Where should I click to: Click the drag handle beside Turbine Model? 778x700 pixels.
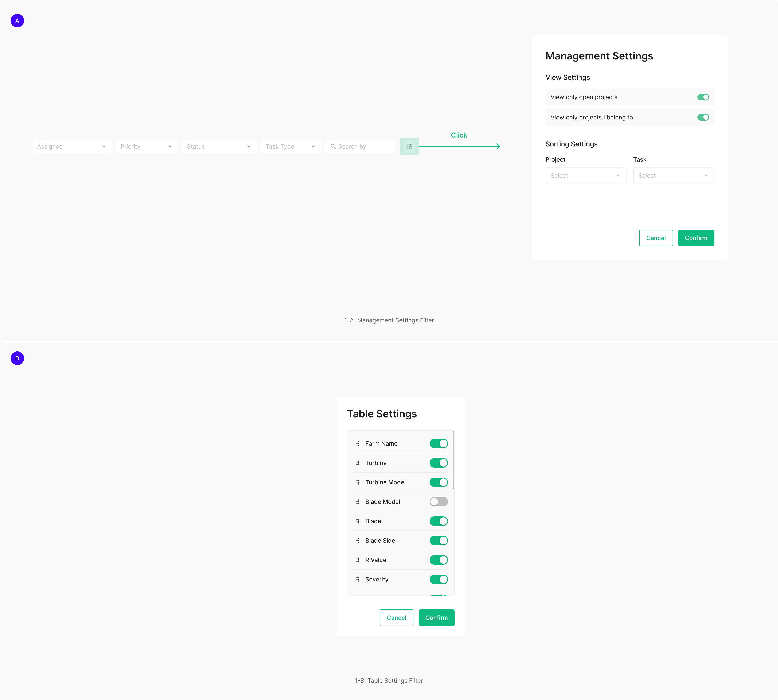click(x=358, y=482)
